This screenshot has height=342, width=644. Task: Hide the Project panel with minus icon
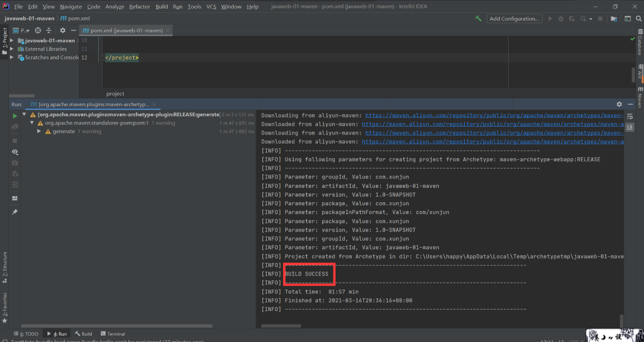(x=73, y=31)
